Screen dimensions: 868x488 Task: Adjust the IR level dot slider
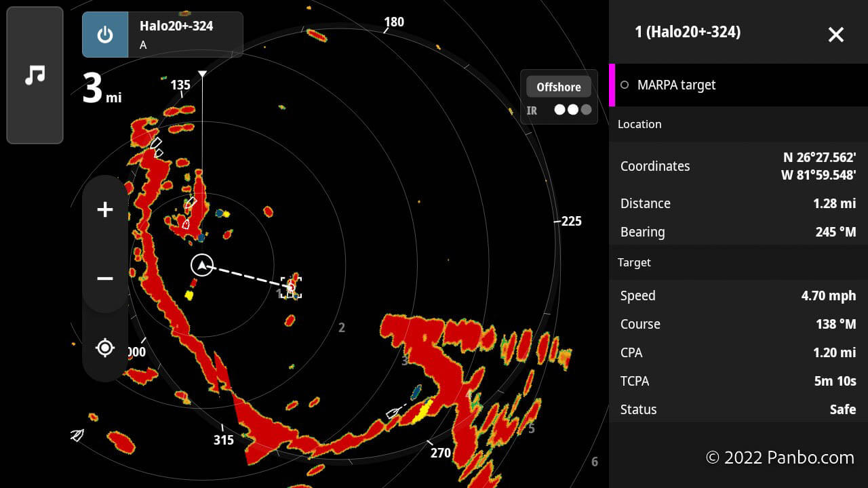point(572,108)
